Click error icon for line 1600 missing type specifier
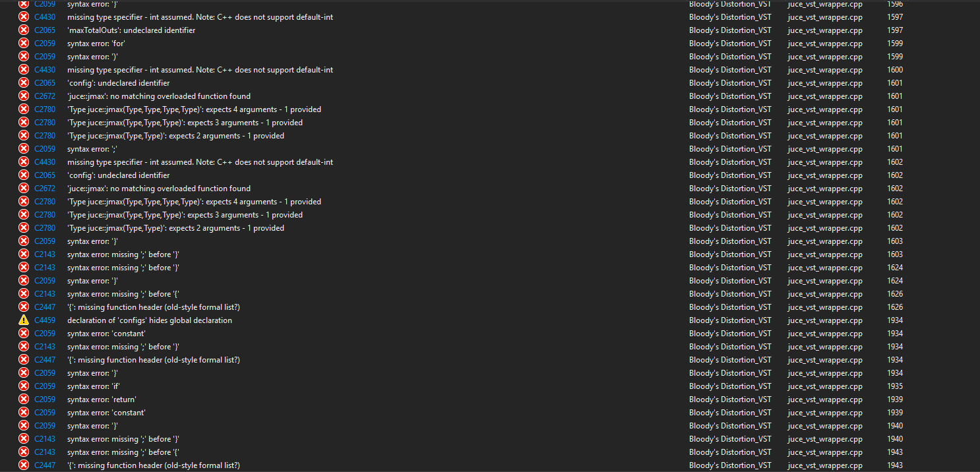 pos(24,69)
